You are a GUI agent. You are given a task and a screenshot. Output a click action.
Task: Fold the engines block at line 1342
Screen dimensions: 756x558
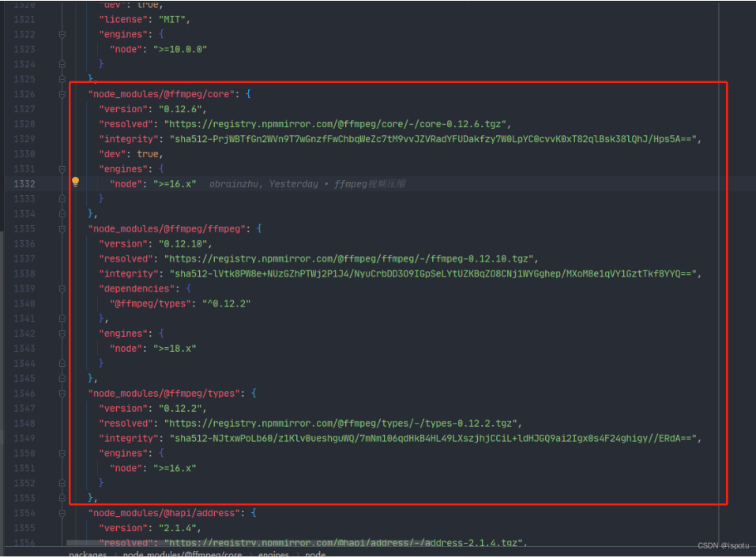[62, 334]
